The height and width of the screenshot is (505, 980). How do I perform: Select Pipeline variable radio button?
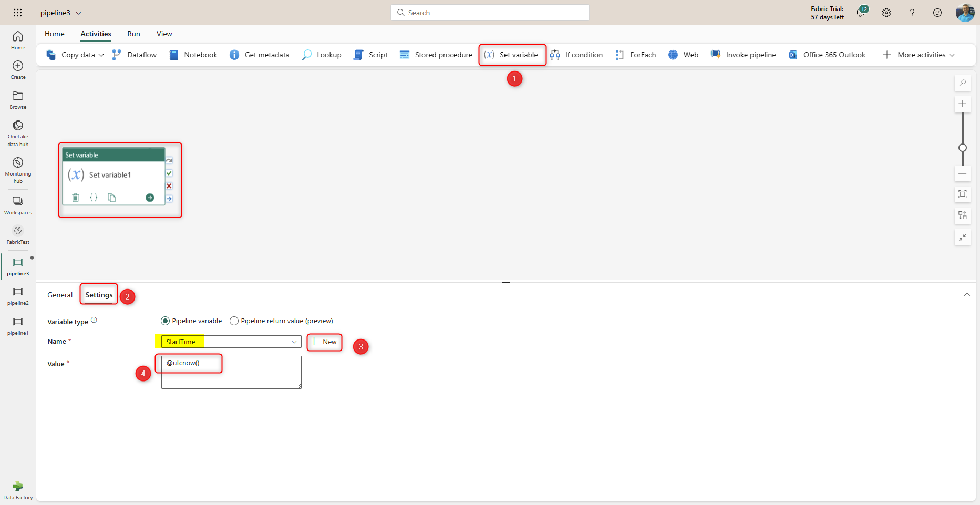(x=166, y=321)
